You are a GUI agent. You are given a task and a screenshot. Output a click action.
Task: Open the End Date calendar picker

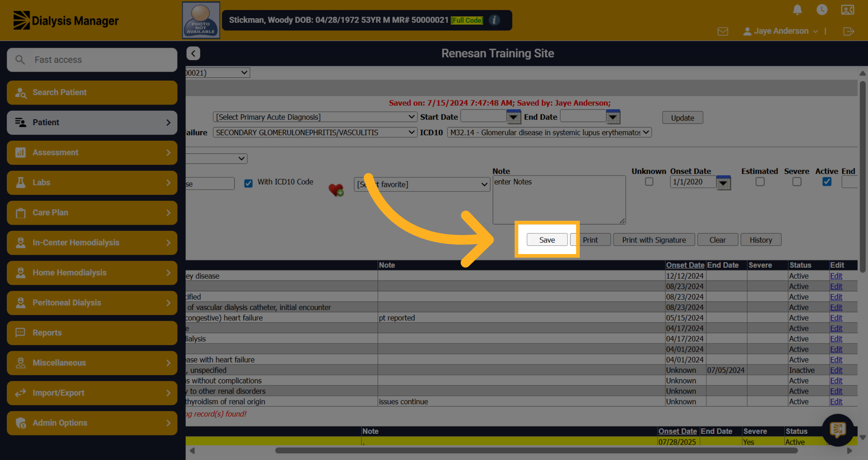(613, 117)
